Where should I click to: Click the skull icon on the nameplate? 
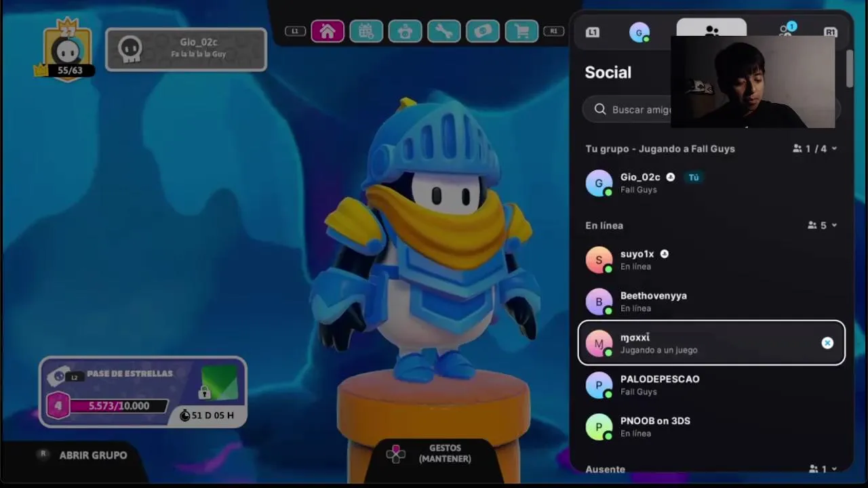tap(130, 49)
